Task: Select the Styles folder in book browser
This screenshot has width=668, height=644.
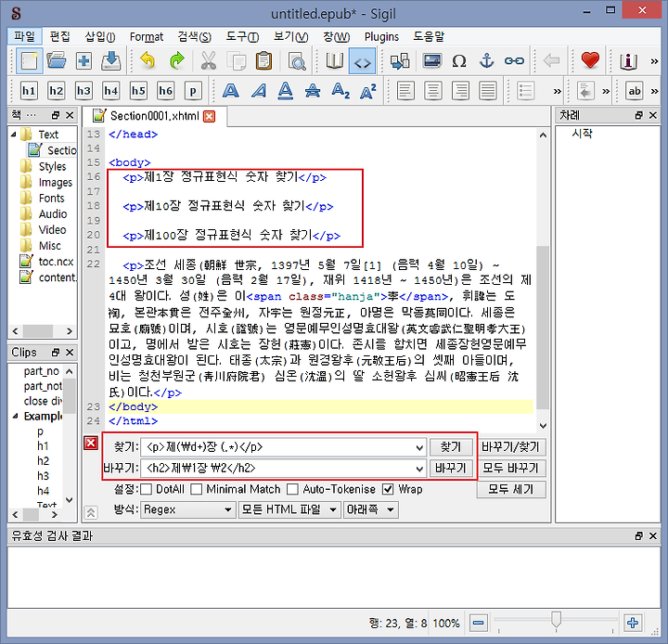Action: click(x=52, y=167)
